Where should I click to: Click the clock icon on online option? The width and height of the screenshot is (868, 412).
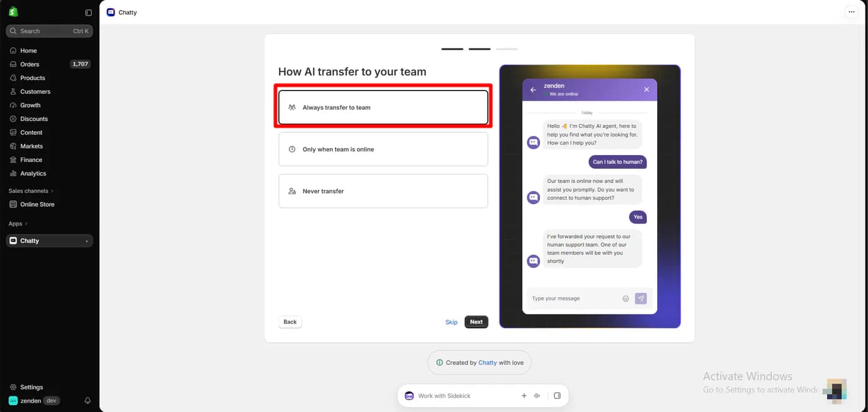[292, 150]
